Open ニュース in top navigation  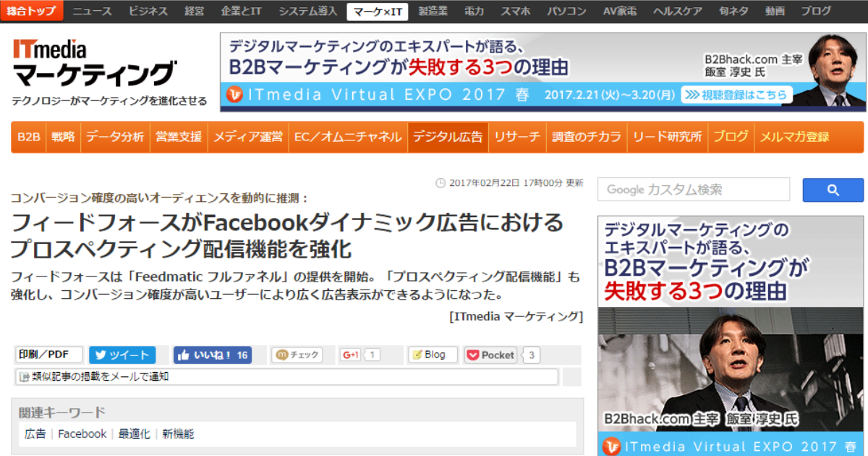[x=93, y=11]
